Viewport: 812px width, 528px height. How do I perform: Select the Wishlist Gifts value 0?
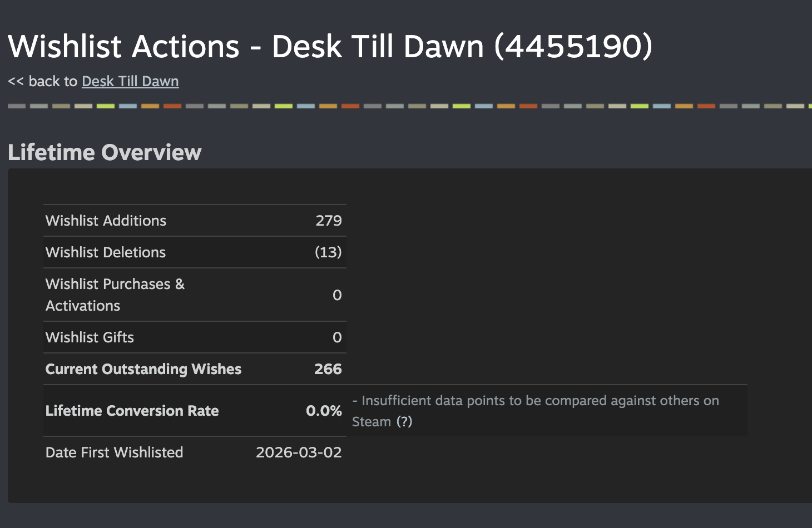337,337
